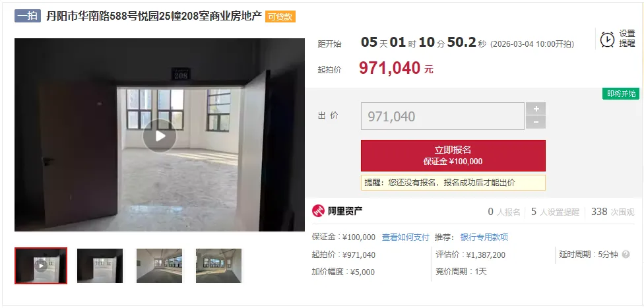Click the 一拍 auction round badge

(28, 16)
